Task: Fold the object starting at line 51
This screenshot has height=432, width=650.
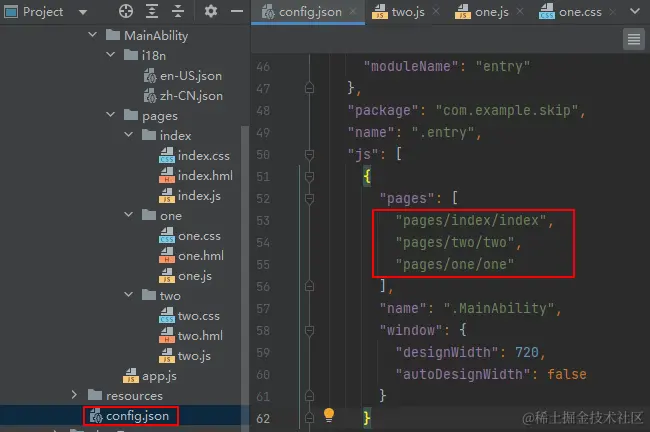Action: tap(309, 177)
